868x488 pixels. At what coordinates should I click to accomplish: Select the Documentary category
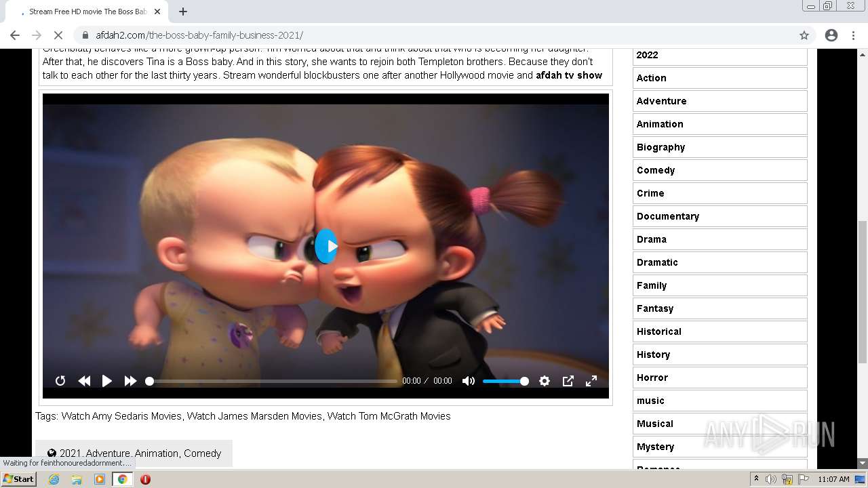pos(720,216)
